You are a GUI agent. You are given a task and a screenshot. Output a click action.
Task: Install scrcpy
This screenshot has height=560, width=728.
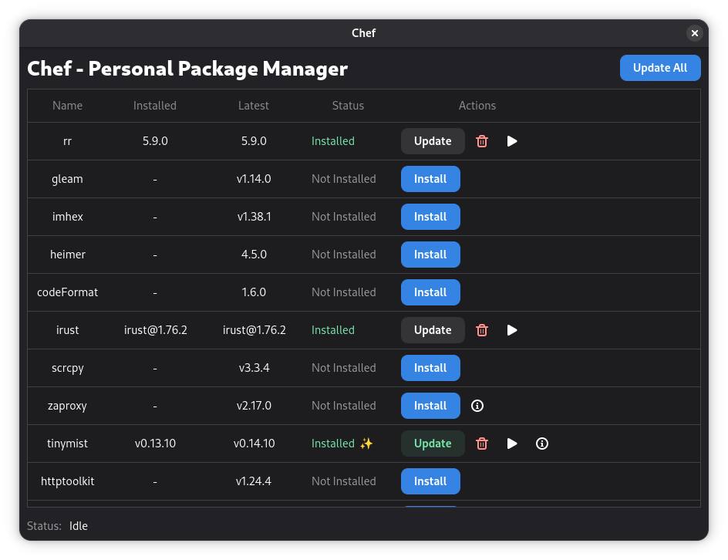tap(430, 368)
